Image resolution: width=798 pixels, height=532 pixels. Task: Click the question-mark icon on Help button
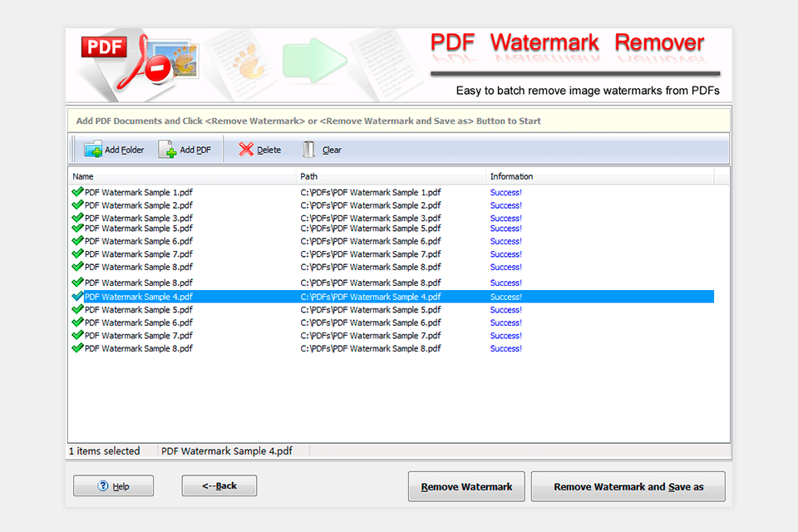101,486
